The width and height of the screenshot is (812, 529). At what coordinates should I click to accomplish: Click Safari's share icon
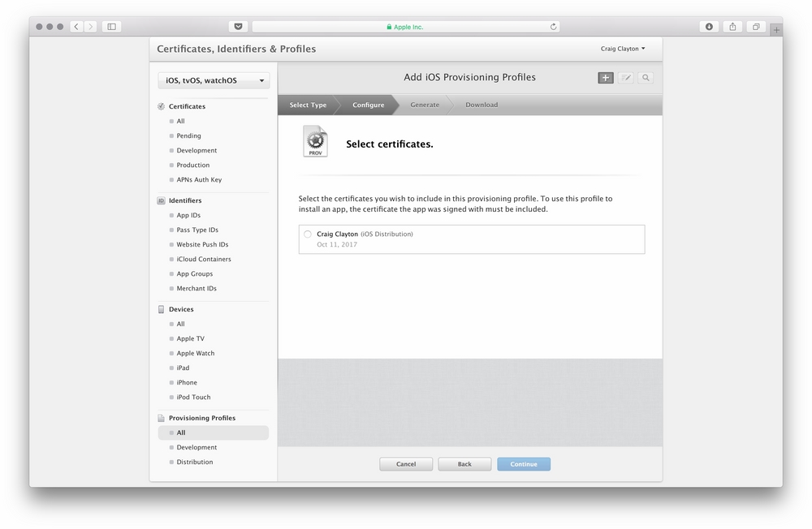732,27
